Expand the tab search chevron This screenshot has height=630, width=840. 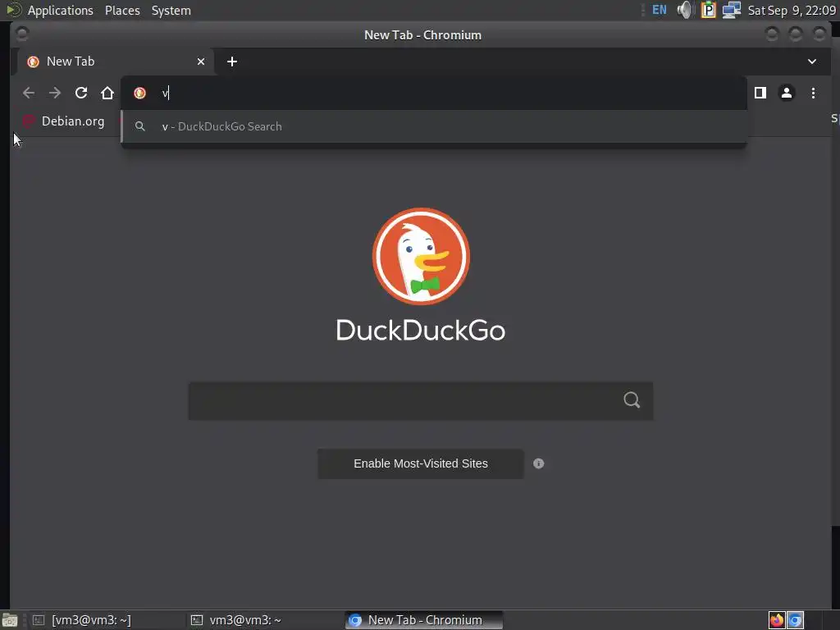812,62
